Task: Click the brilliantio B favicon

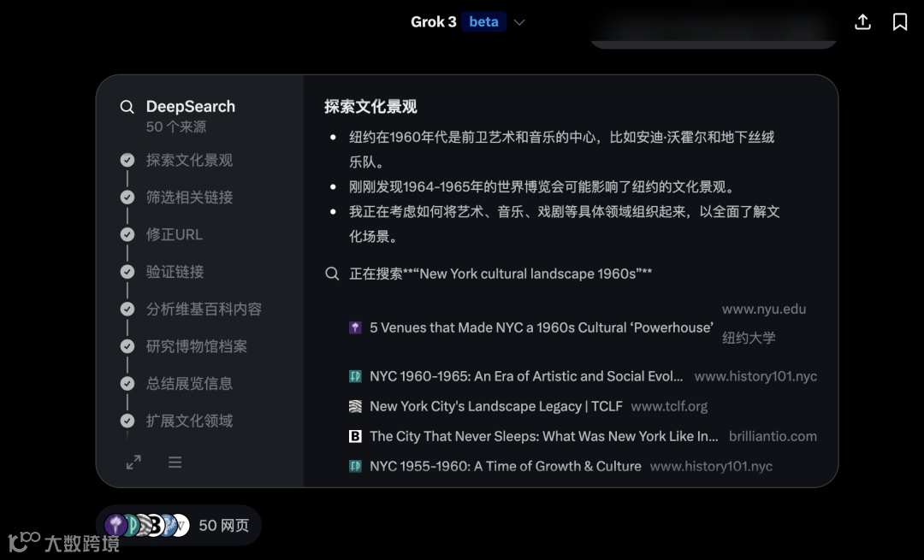Action: pyautogui.click(x=355, y=436)
